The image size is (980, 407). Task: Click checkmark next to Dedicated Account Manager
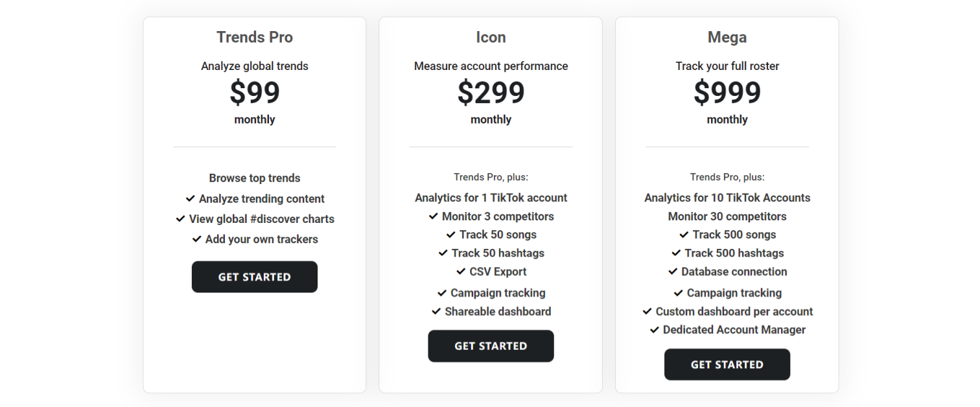[655, 329]
